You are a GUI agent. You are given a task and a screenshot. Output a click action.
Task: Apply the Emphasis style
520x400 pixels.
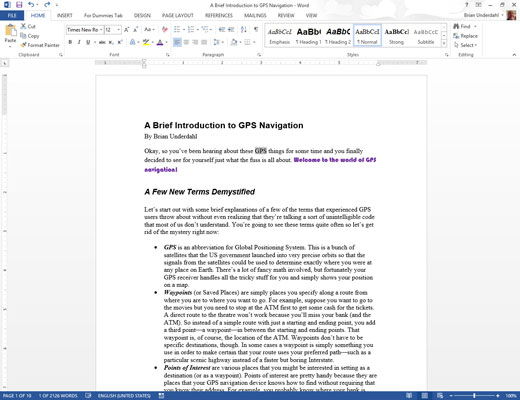click(280, 35)
